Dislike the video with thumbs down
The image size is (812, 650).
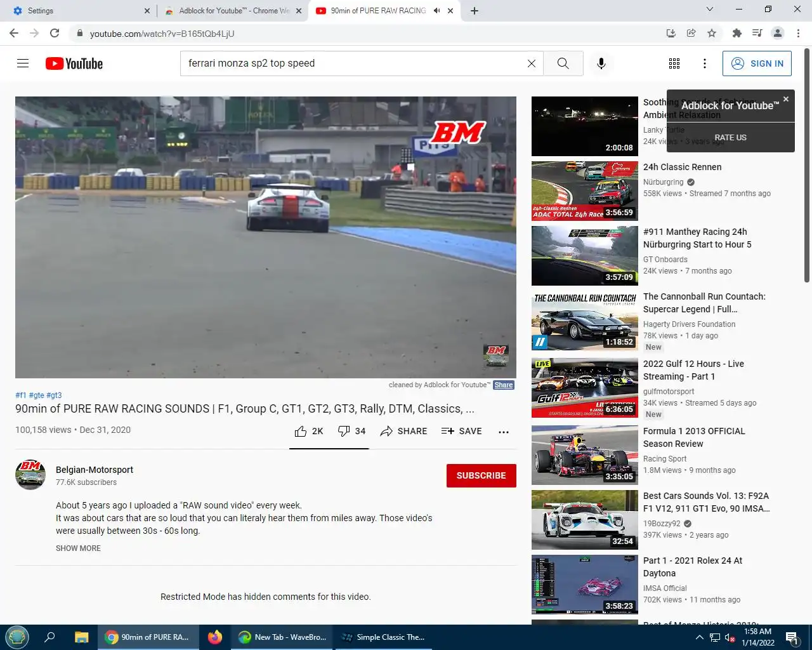351,431
